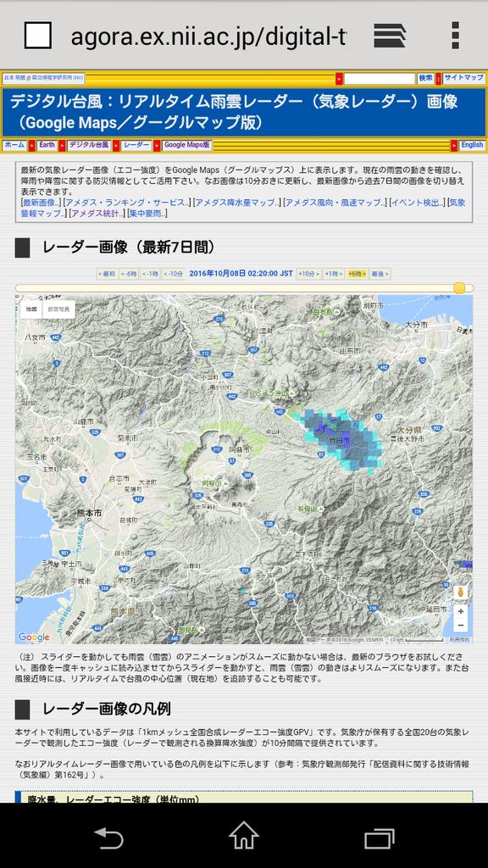The width and height of the screenshot is (488, 868).
Task: Step back 10 minutes
Action: click(173, 274)
